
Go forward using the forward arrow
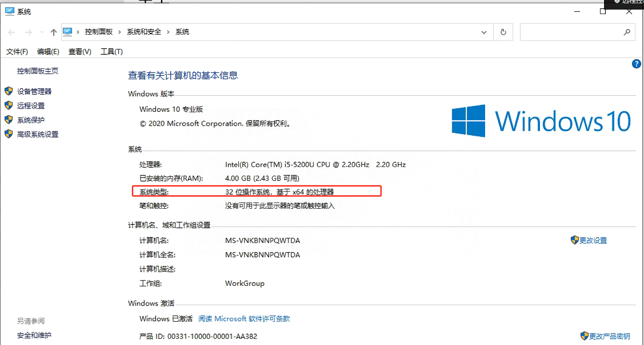pos(29,32)
